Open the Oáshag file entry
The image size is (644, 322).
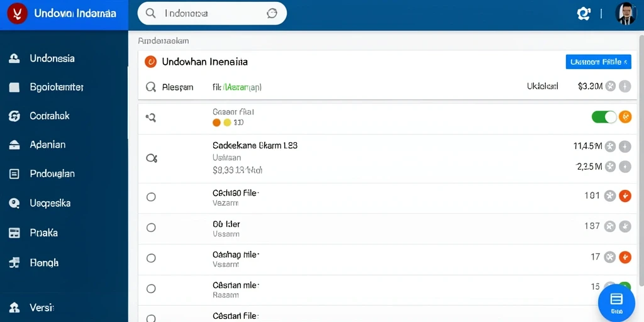236,255
